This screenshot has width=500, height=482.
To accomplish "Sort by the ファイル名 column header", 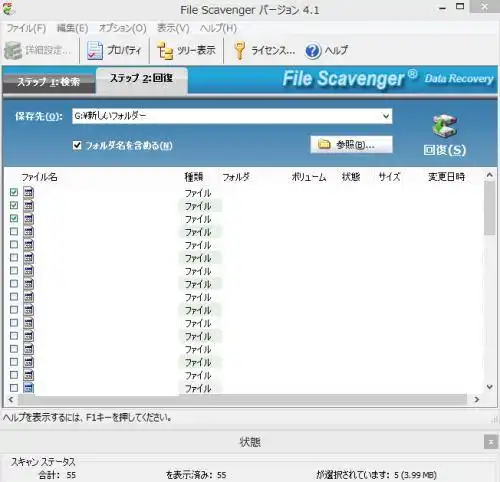I will point(39,177).
